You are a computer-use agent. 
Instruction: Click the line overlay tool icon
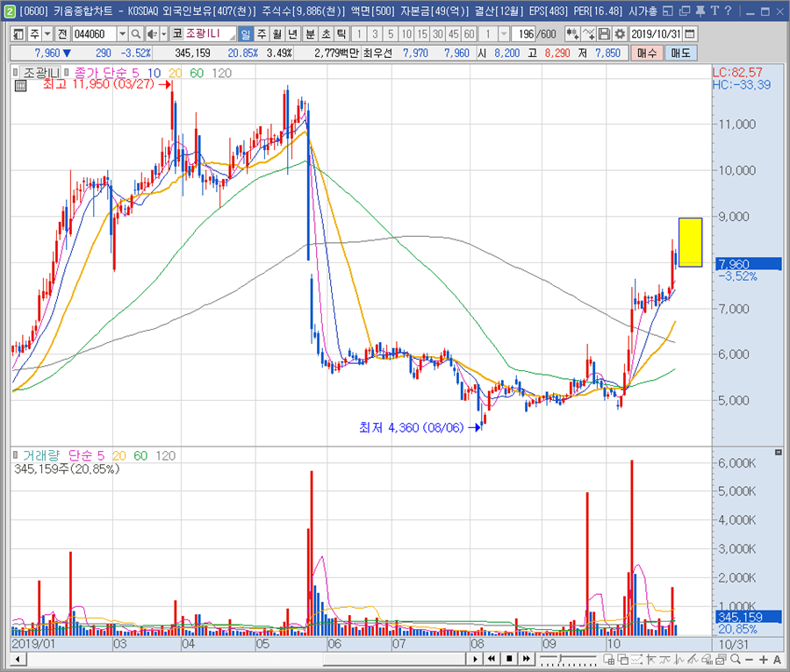[588, 34]
